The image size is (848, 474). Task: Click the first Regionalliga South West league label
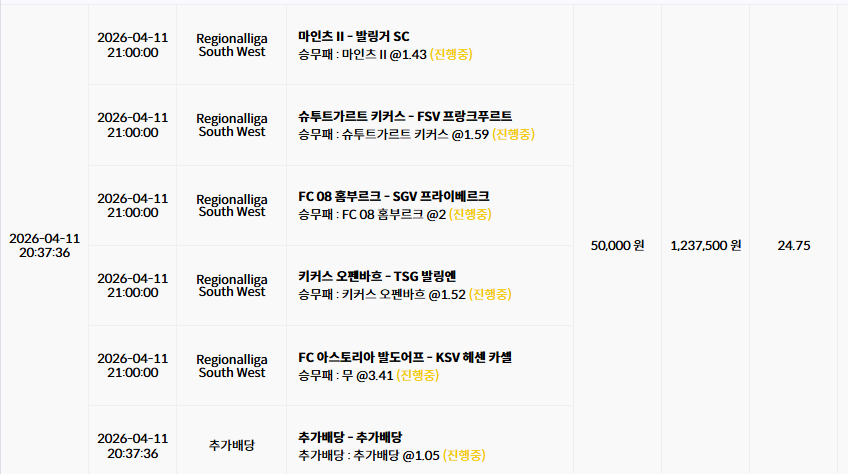[x=231, y=45]
